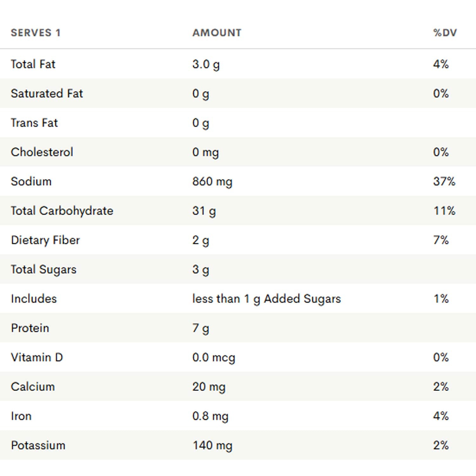
Task: Click the Total Sugars row label
Action: click(43, 269)
